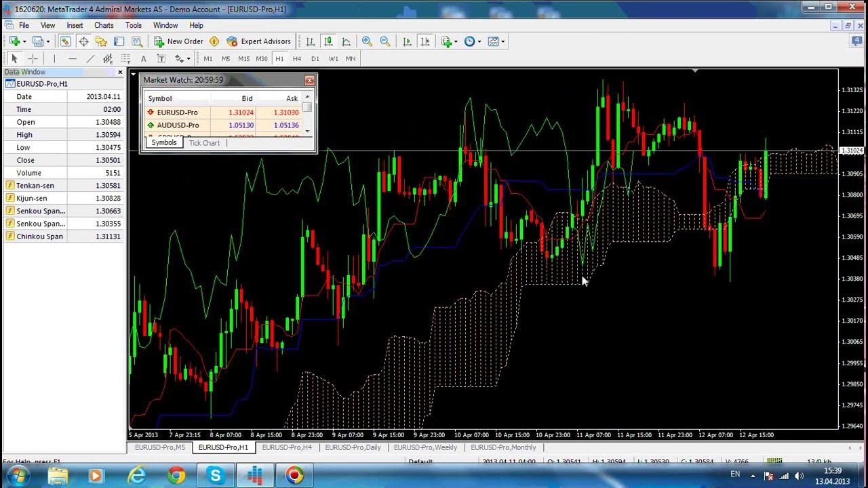Select the Cursor arrow tool
The width and height of the screenshot is (868, 488).
[14, 59]
